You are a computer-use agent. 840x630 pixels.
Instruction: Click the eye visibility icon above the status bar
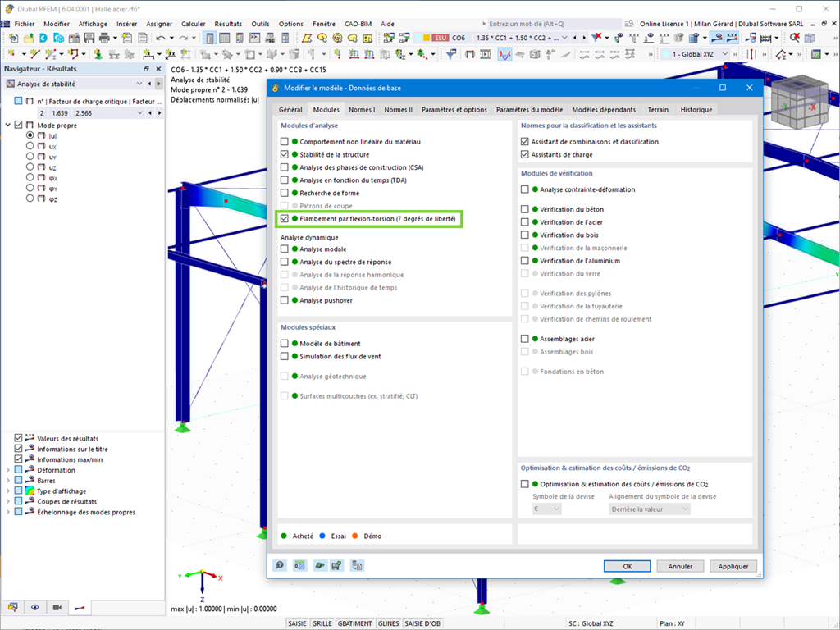[34, 607]
